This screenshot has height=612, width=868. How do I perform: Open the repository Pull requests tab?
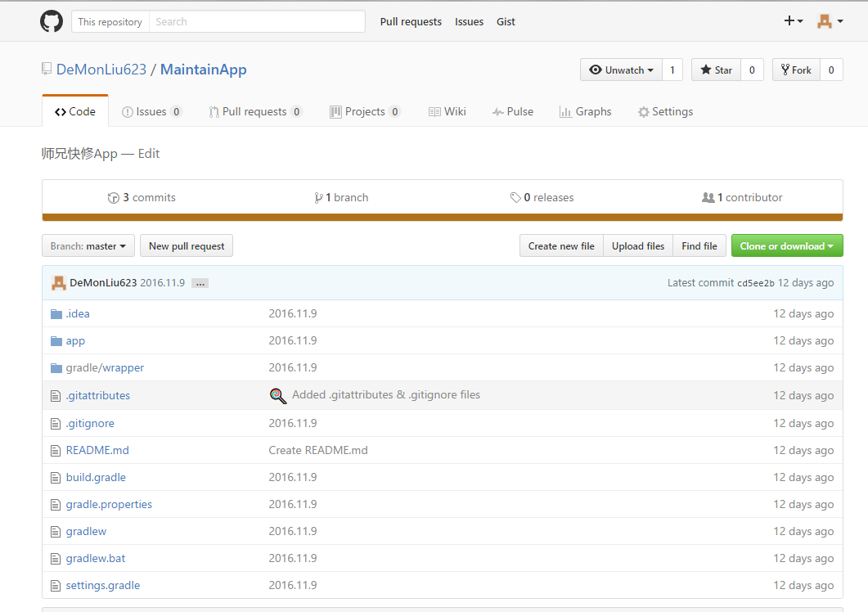click(x=255, y=112)
